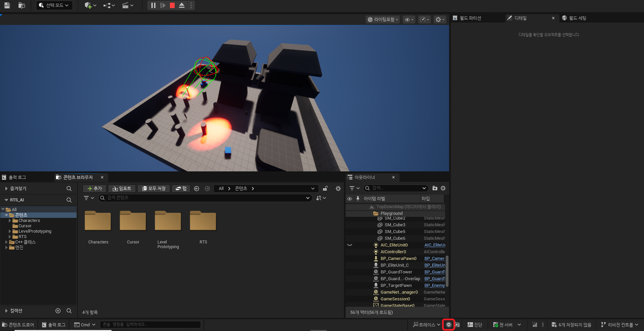Open the 콘텐츠 드로어 drawer

pyautogui.click(x=18, y=325)
